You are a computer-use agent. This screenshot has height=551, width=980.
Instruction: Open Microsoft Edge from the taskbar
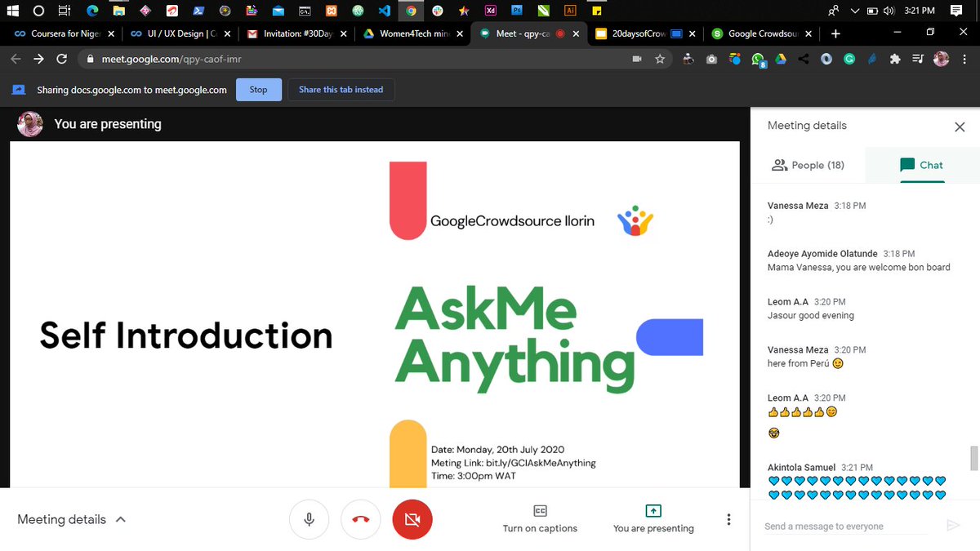coord(91,11)
